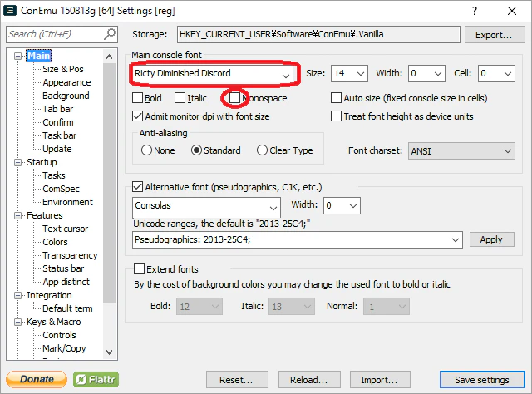Open the Cell dropdown
Image resolution: width=532 pixels, height=394 pixels.
[x=508, y=74]
